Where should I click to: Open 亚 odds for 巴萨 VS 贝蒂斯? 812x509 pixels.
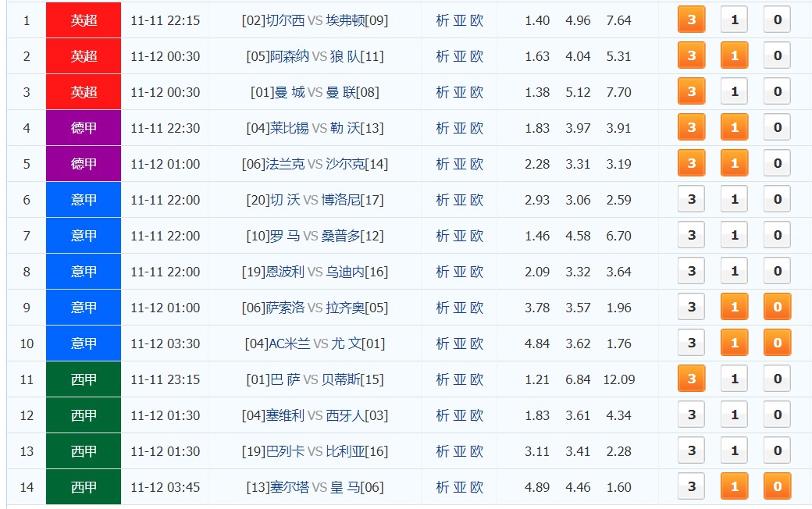459,379
